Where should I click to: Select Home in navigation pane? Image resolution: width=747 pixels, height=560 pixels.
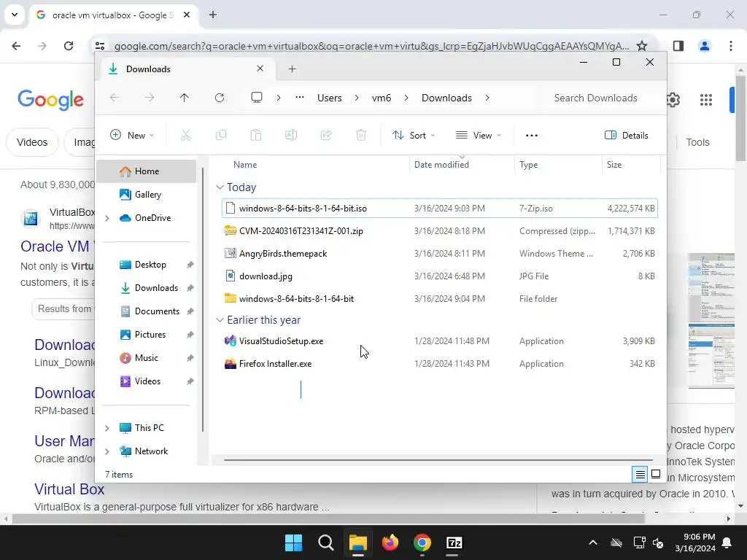(x=146, y=171)
